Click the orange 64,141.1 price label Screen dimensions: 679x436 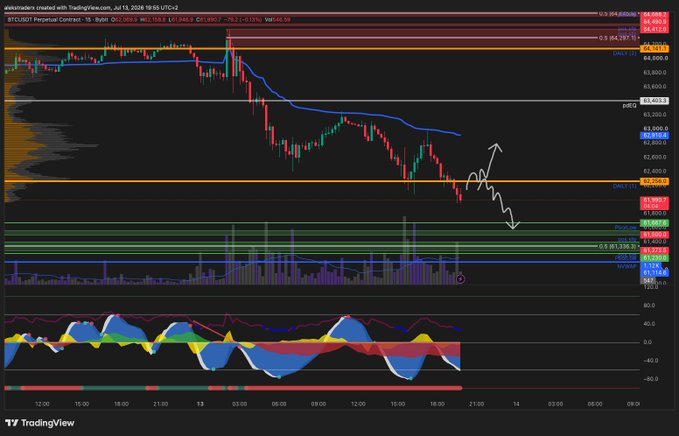tap(654, 49)
